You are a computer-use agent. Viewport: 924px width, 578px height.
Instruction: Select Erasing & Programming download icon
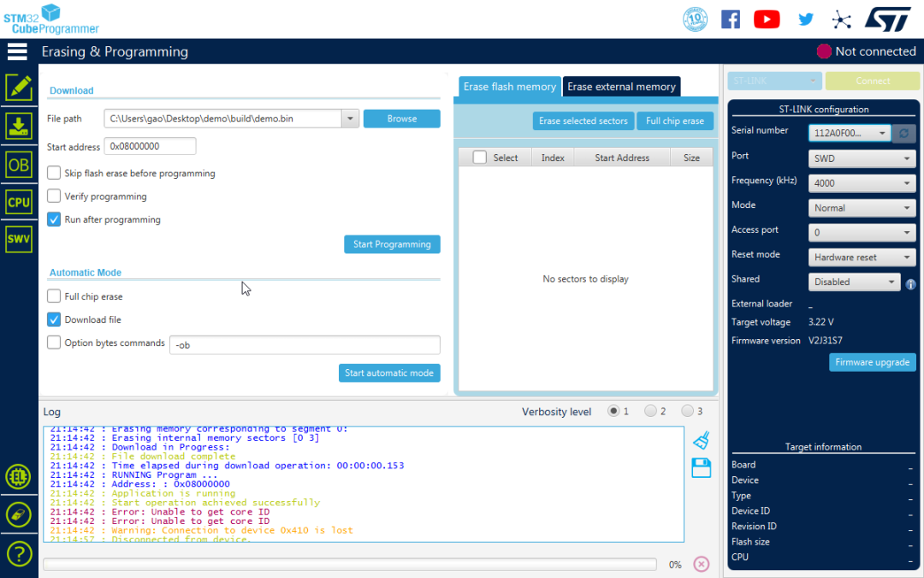(x=19, y=126)
